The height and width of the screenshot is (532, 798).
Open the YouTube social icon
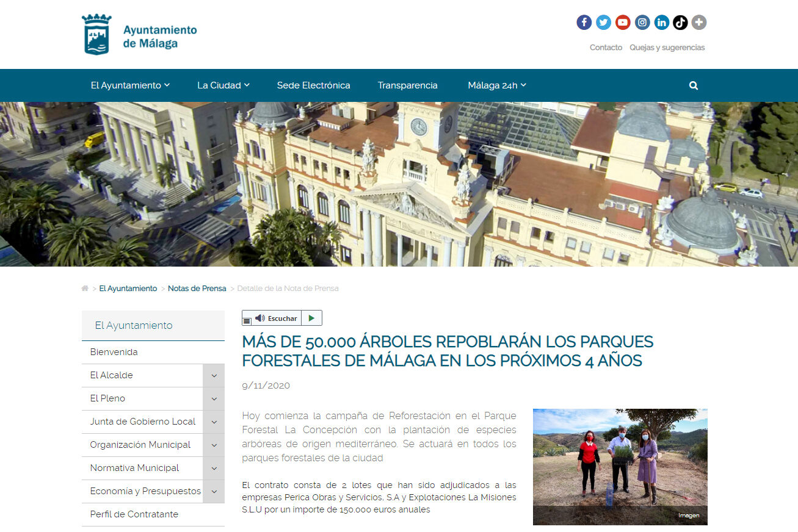(623, 23)
